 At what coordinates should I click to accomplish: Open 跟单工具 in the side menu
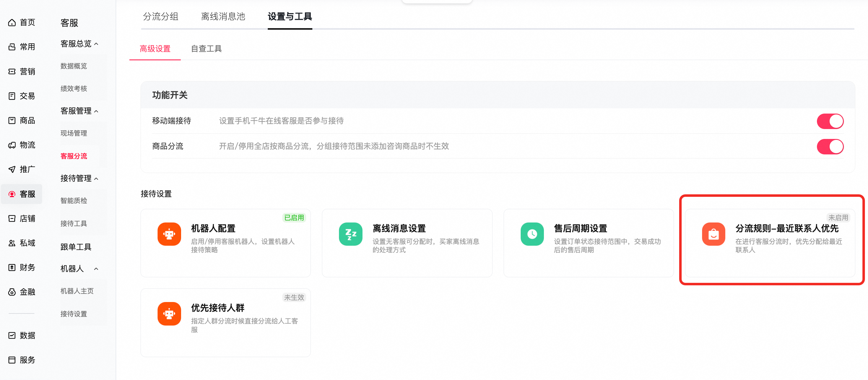point(76,247)
